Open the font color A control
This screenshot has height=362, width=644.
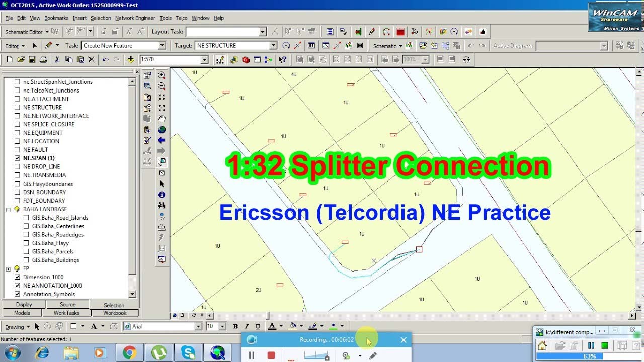pos(272,326)
